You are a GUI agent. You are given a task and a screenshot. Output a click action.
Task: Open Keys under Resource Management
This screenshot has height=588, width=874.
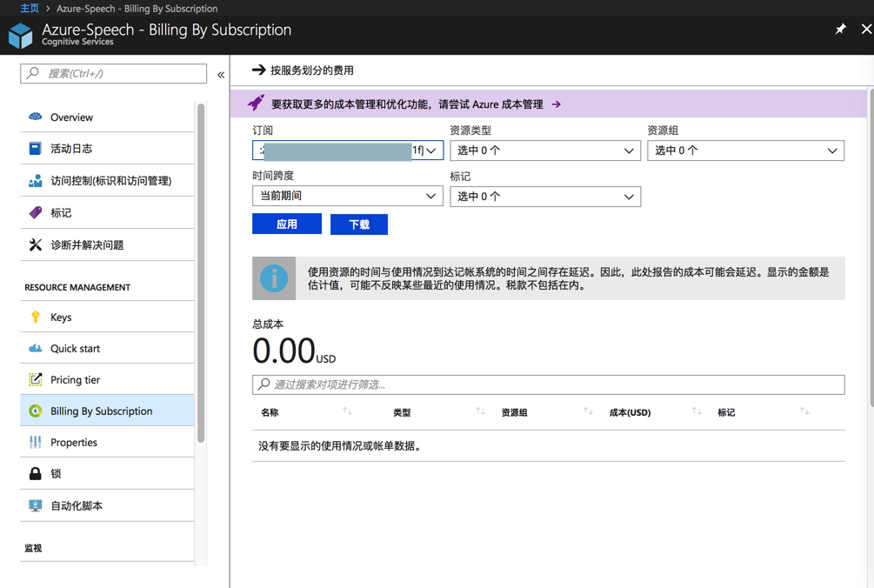coord(107,317)
